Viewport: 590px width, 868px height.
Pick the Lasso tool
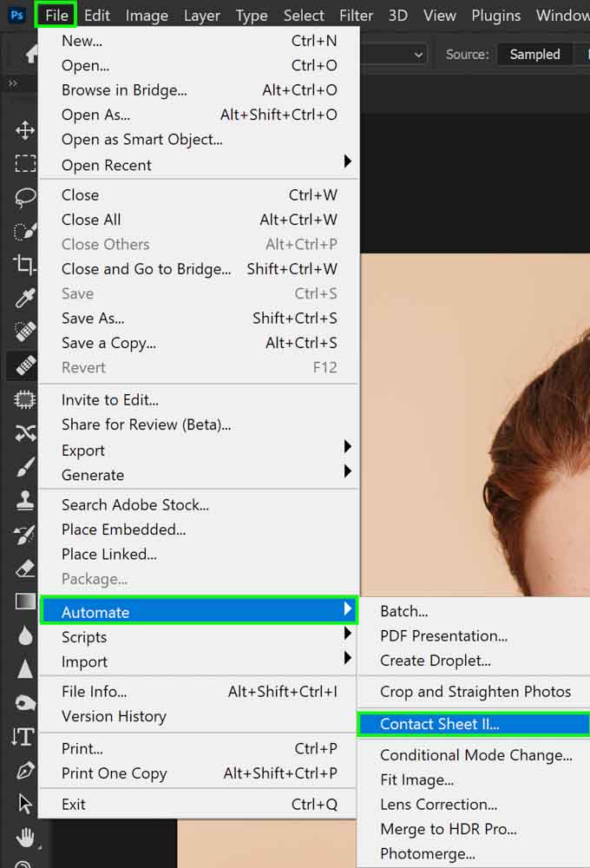(24, 198)
